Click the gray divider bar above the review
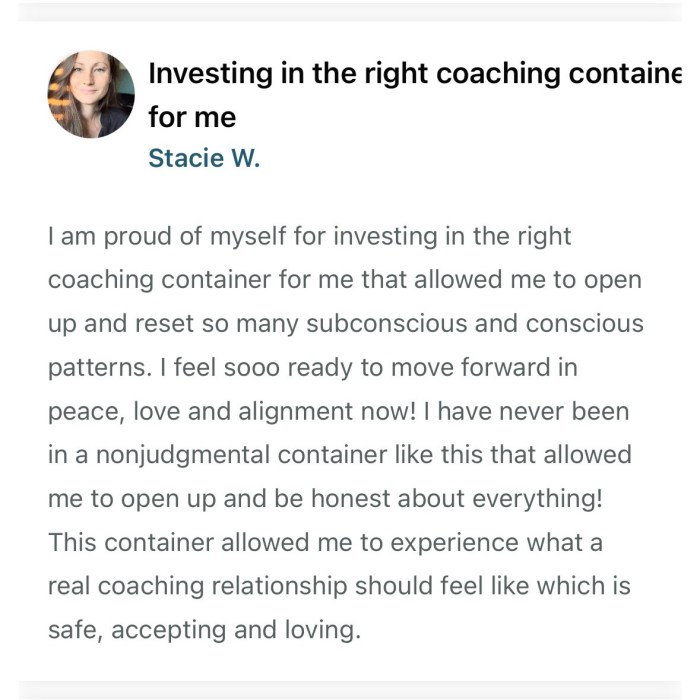 click(x=350, y=12)
